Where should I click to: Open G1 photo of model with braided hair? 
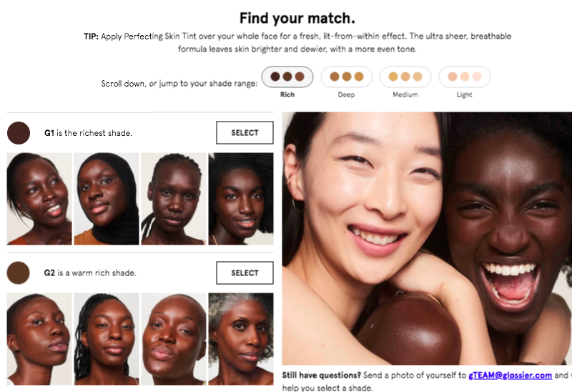[x=174, y=199]
